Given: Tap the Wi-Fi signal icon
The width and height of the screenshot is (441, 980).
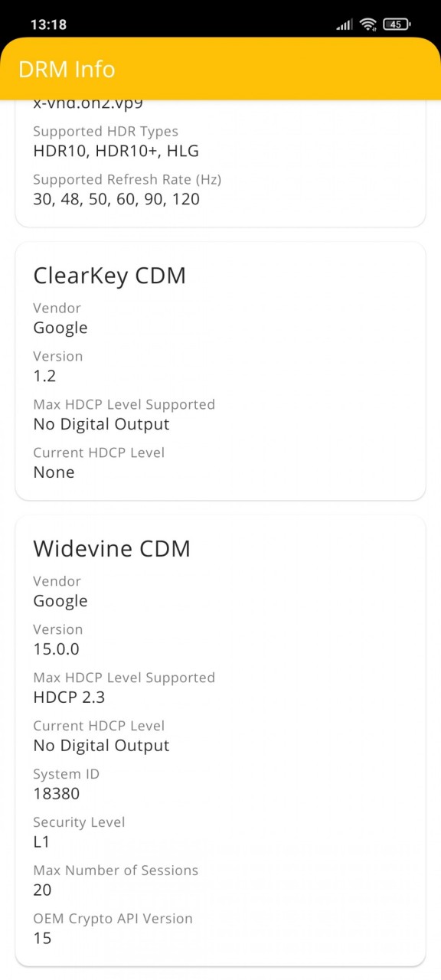Looking at the screenshot, I should 368,24.
